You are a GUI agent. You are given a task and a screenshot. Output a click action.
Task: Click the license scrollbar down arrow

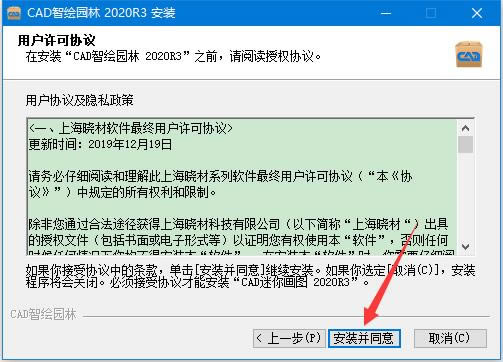(466, 247)
